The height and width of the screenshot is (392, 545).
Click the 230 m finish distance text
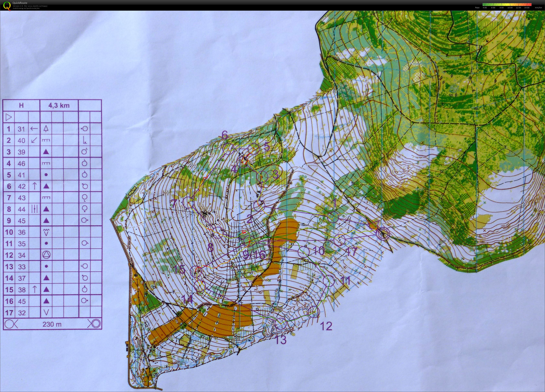tap(52, 324)
